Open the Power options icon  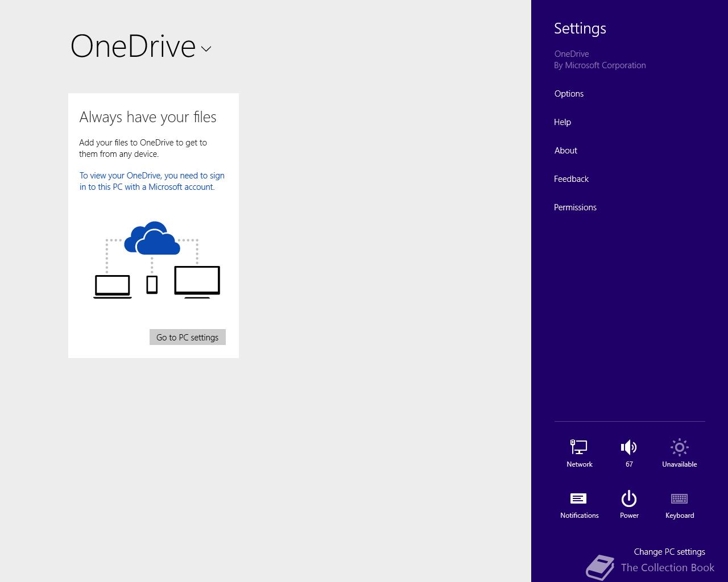pos(629,504)
